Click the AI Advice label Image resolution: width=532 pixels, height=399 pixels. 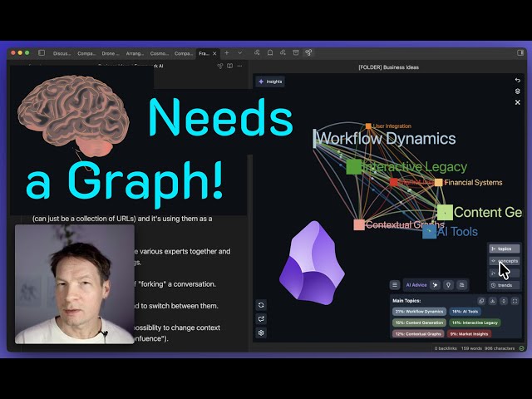pyautogui.click(x=416, y=285)
